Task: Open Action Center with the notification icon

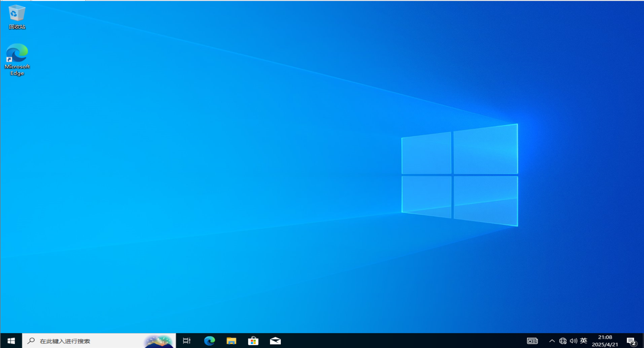Action: pos(631,341)
